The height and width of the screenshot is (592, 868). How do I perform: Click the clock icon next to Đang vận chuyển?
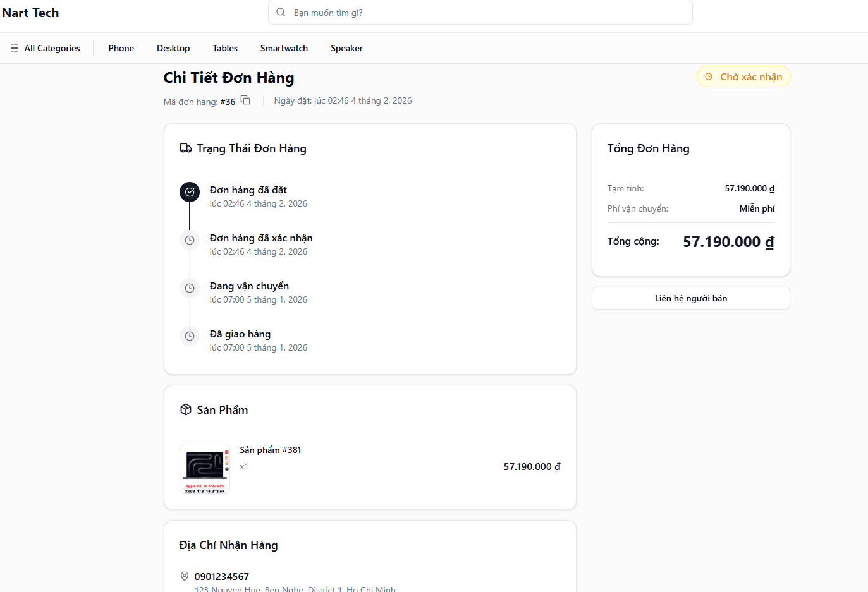click(190, 287)
